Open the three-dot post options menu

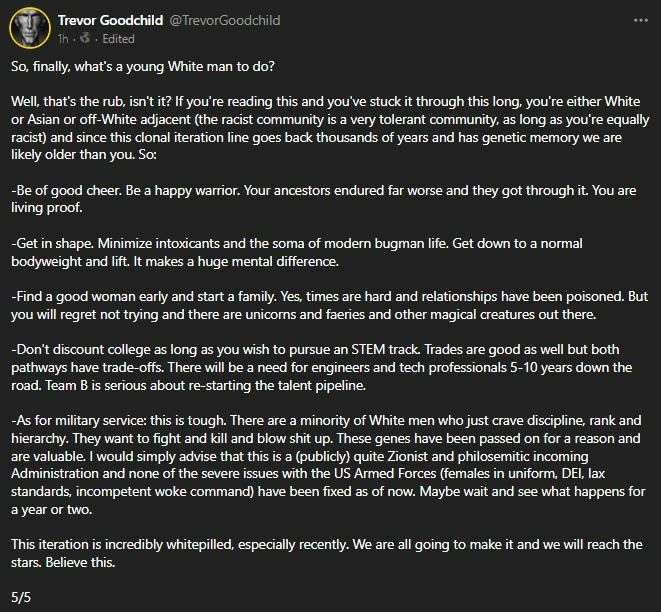tap(640, 20)
